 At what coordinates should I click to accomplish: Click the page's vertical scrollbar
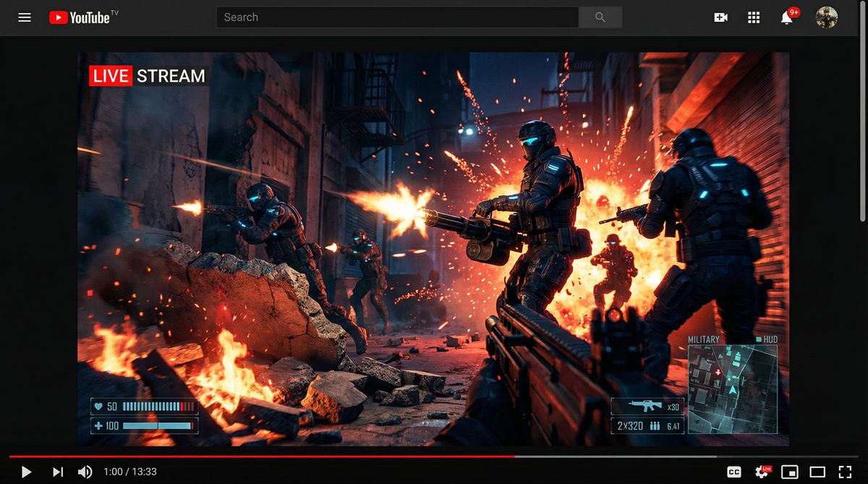coord(863,130)
